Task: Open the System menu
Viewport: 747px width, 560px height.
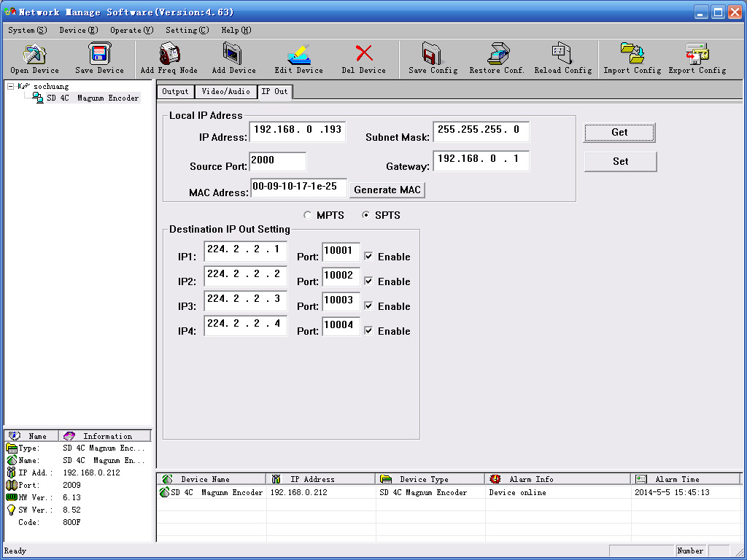Action: click(28, 30)
